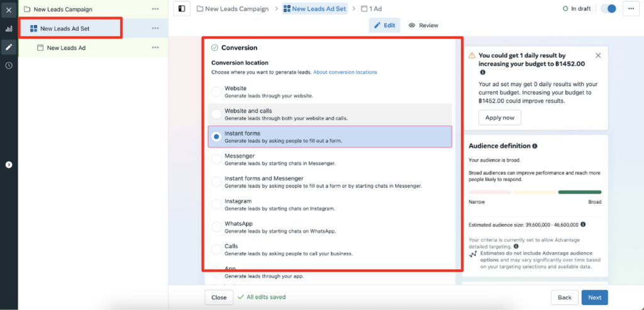The width and height of the screenshot is (644, 310).
Task: Click info icon after Advantage detailed targeting
Action: (x=516, y=246)
